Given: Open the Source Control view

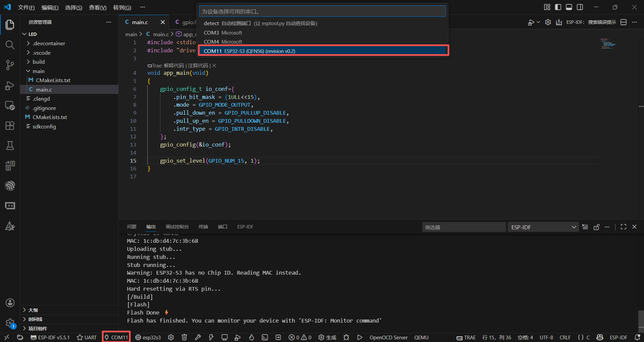Looking at the screenshot, I should click(10, 65).
